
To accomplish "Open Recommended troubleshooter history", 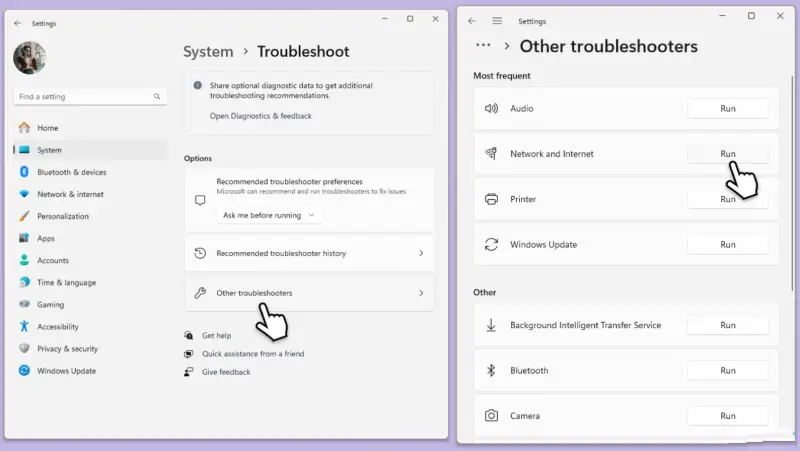I will (309, 253).
